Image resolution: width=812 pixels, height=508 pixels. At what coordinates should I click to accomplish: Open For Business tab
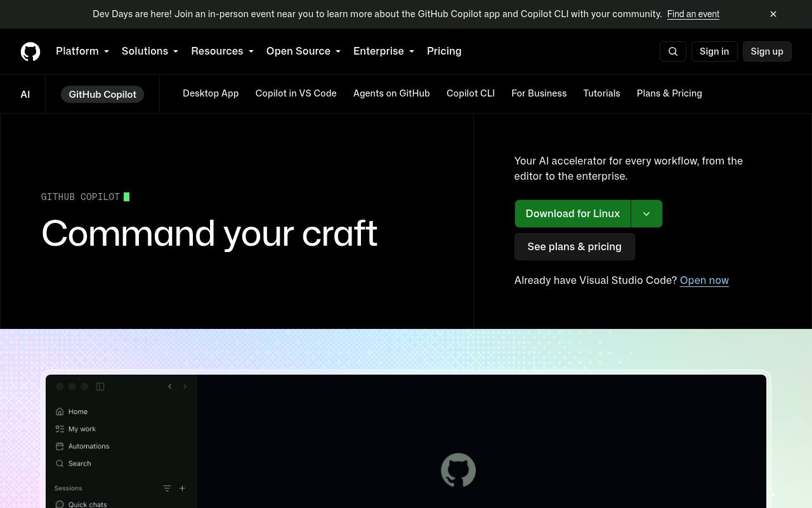click(x=539, y=93)
